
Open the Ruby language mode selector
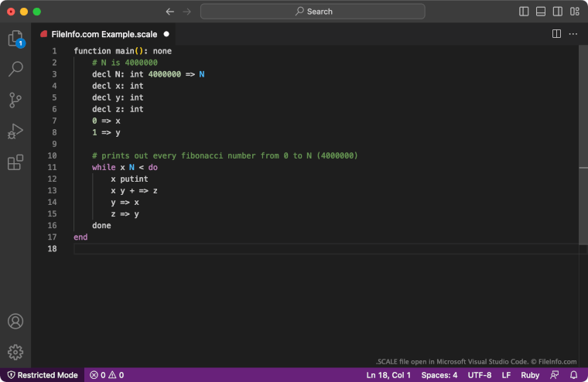point(530,375)
